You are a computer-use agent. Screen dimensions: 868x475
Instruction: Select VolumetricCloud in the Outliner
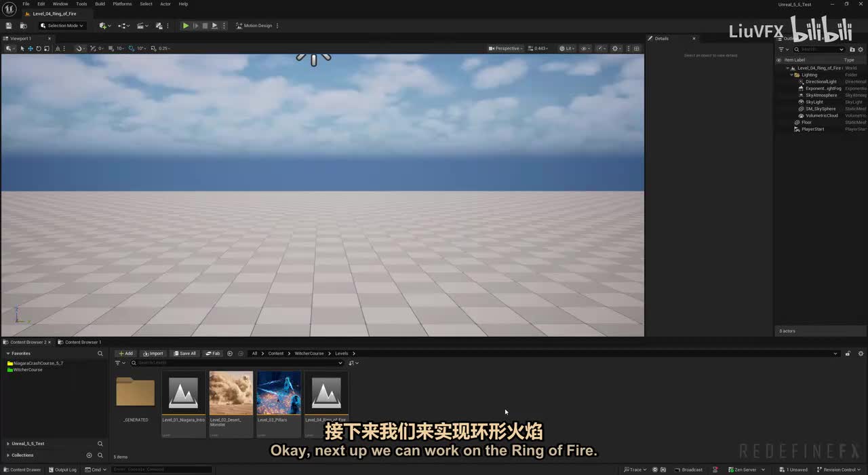point(822,115)
